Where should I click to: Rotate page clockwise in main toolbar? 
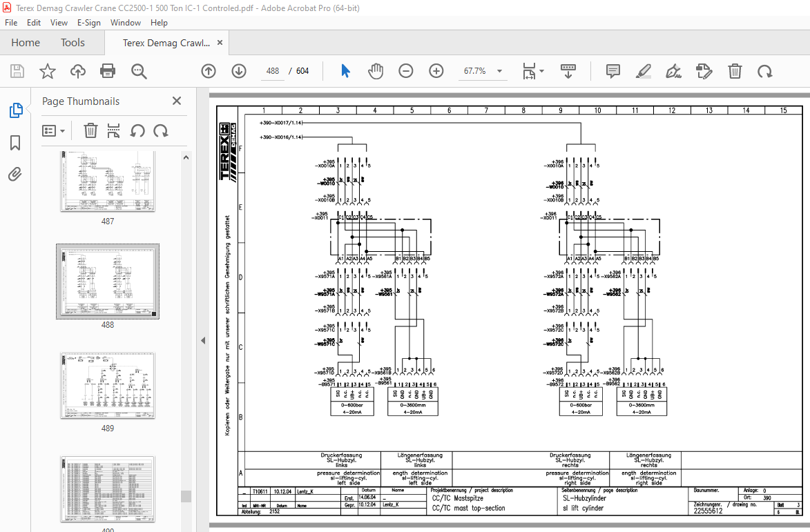765,70
